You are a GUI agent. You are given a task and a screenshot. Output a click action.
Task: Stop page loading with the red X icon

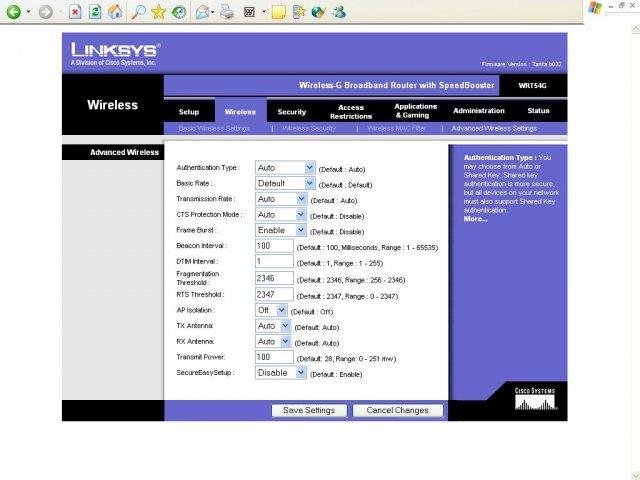(75, 11)
